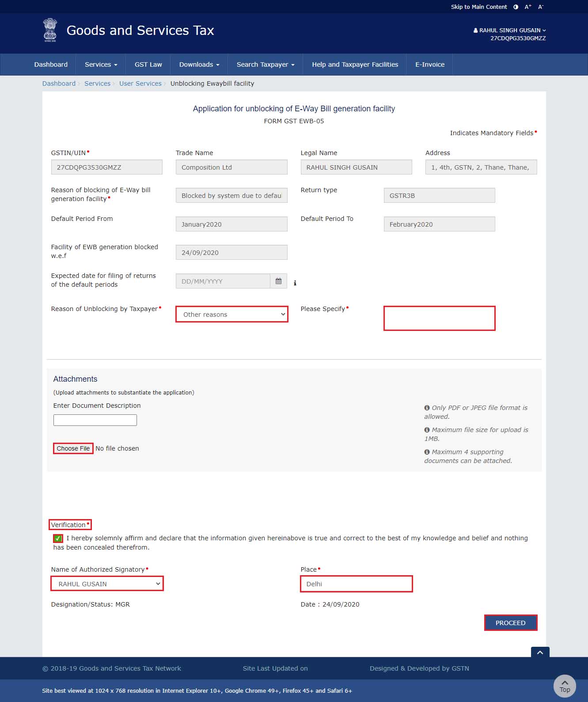Click Skip to Main Content link
The image size is (588, 702).
click(x=478, y=7)
